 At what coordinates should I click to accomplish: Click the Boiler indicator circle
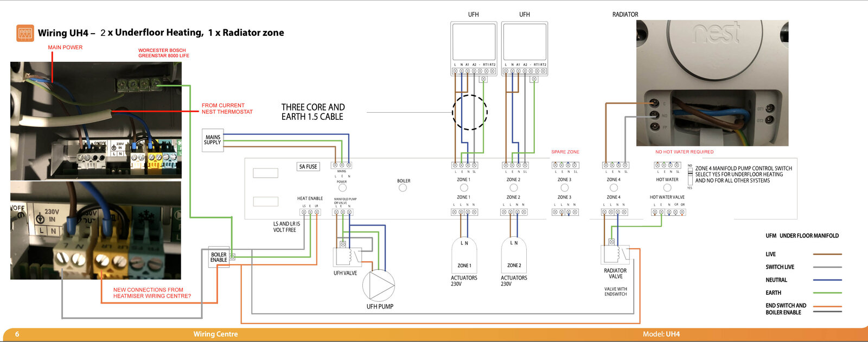coord(403,188)
